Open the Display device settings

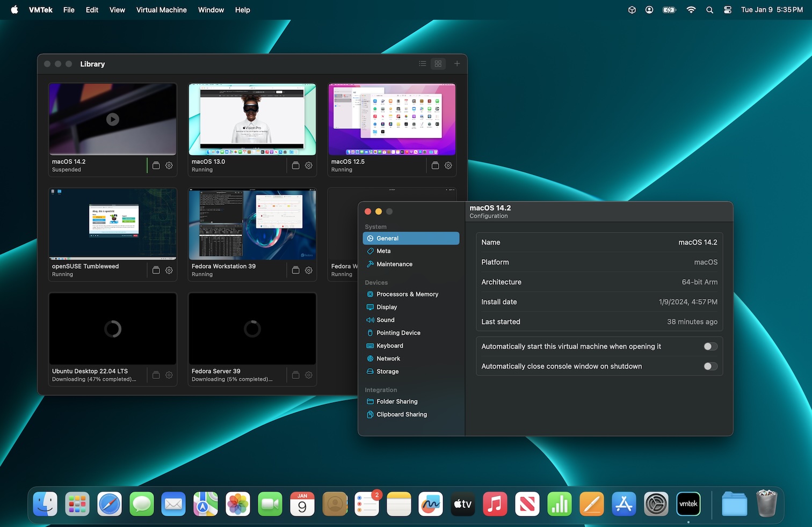point(411,307)
